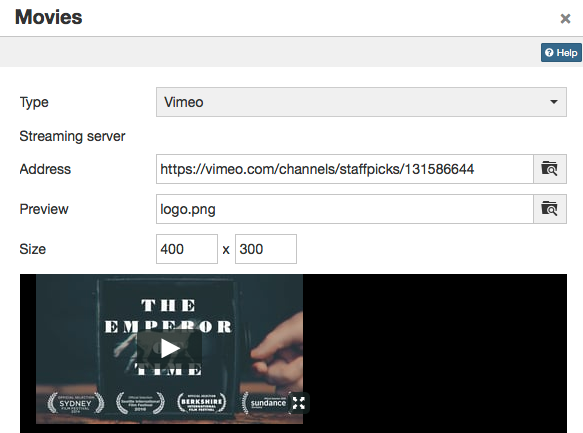583x433 pixels.
Task: Click the Movies dialog title
Action: coord(49,17)
